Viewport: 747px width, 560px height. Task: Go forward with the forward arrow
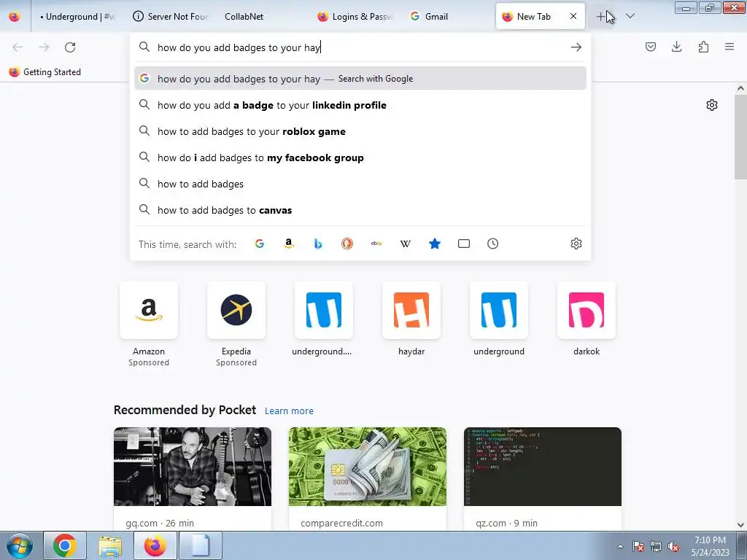click(x=44, y=47)
